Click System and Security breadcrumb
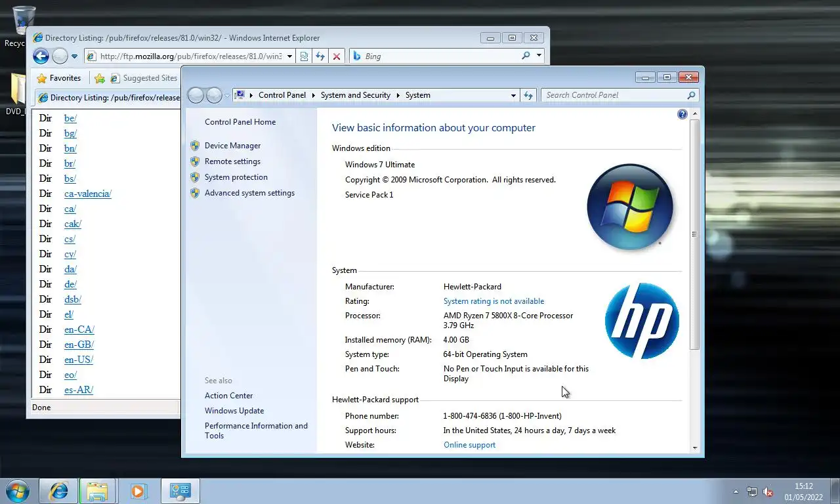840x504 pixels. (x=355, y=95)
